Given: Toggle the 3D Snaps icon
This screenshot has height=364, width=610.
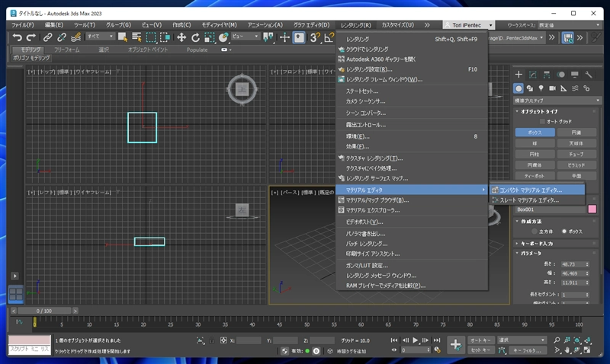Looking at the screenshot, I should (315, 37).
